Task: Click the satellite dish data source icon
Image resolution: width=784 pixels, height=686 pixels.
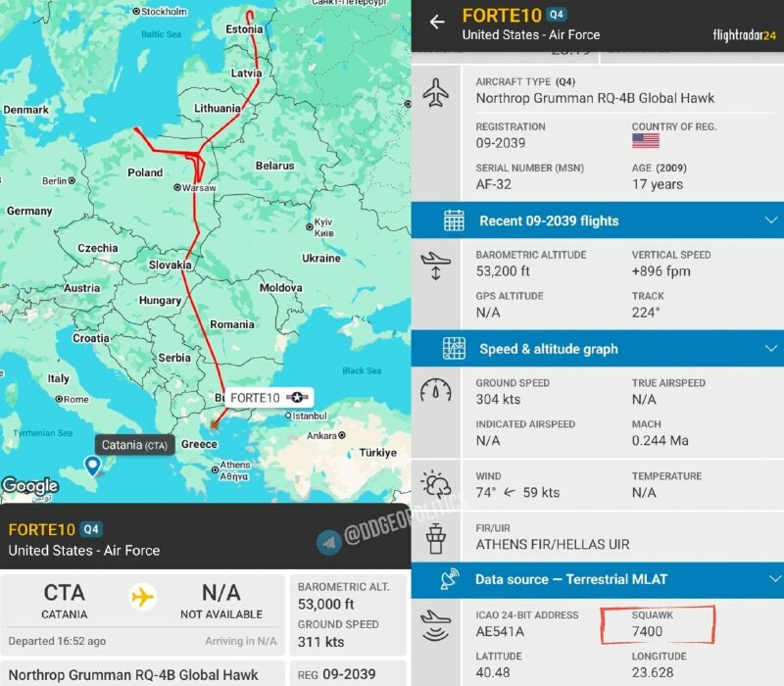Action: 451,579
